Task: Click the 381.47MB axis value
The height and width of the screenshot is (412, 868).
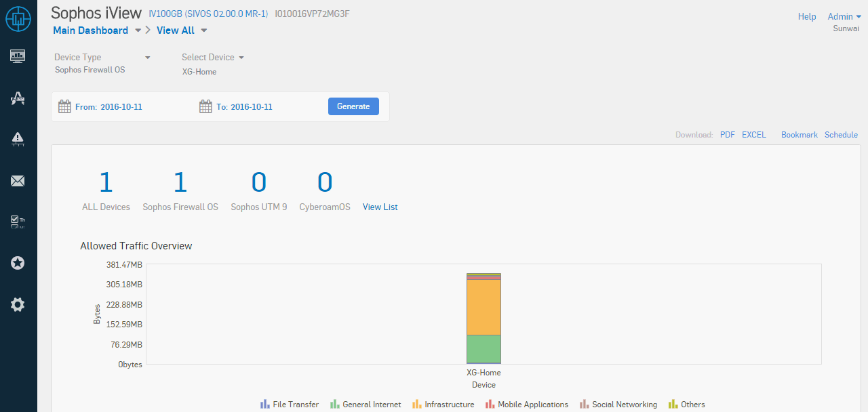Action: (124, 264)
